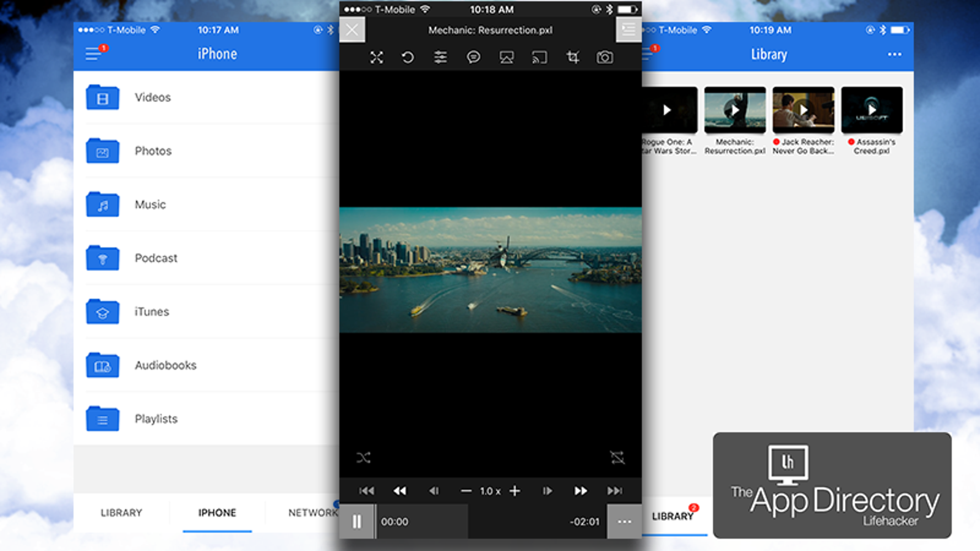Image resolution: width=980 pixels, height=551 pixels.
Task: Tap the -02:01 remaining time label
Action: tap(585, 522)
